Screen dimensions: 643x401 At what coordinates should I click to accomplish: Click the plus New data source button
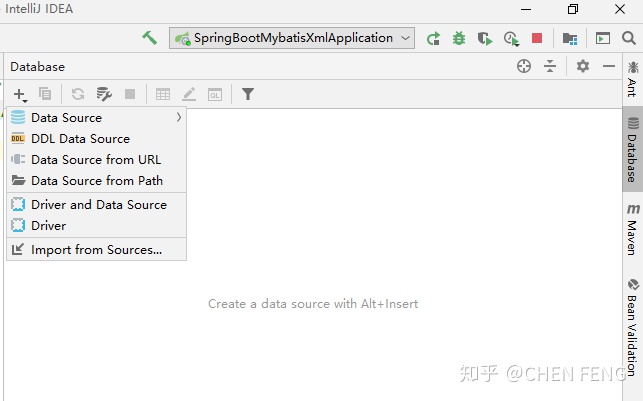tap(20, 94)
